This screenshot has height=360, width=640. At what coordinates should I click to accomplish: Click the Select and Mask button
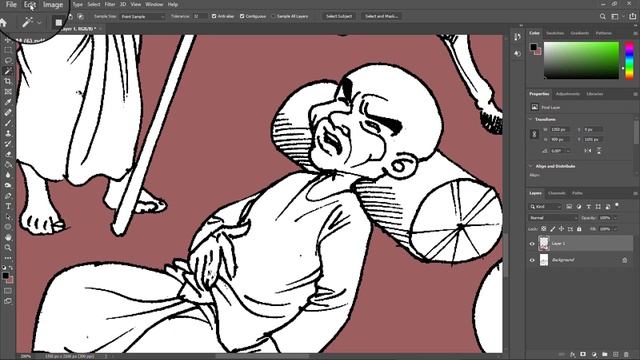[382, 16]
